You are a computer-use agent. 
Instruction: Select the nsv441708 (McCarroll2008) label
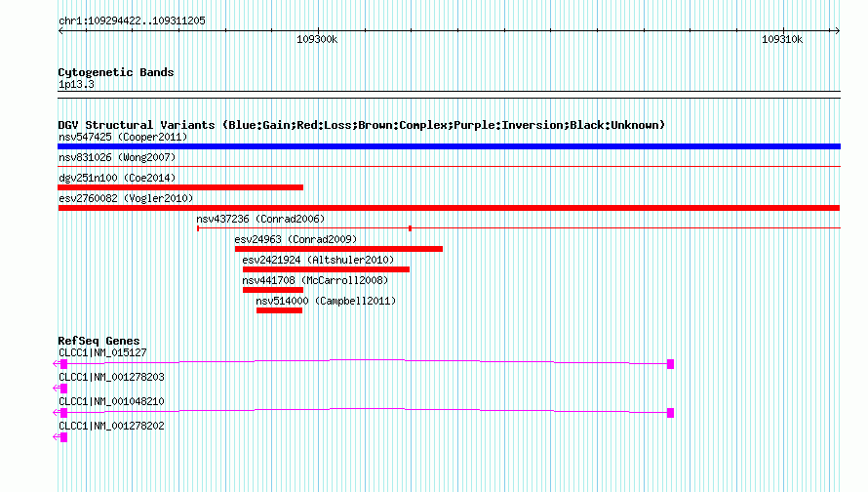pyautogui.click(x=315, y=280)
